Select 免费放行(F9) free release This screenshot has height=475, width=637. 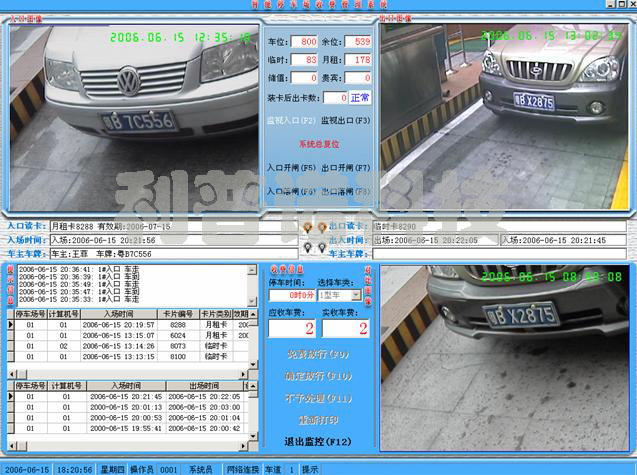(316, 354)
